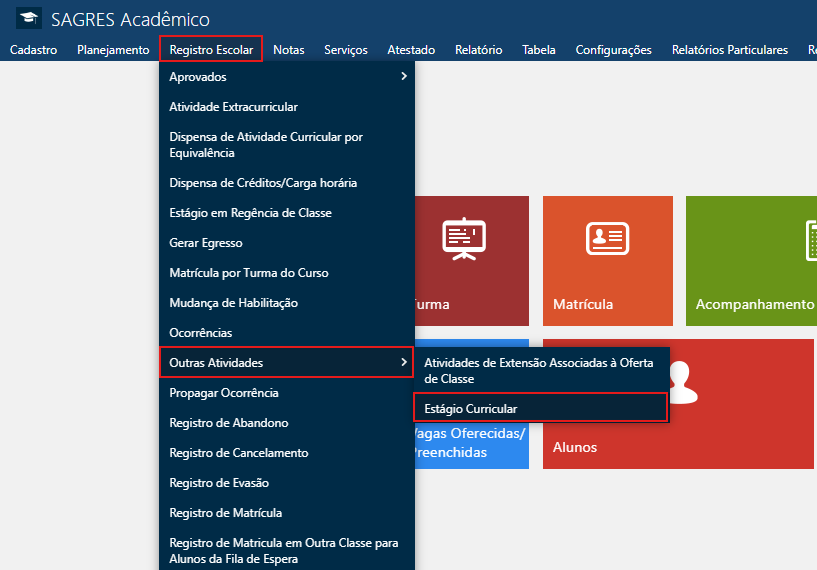Select the Registro de Matrícula entry

tap(287, 513)
